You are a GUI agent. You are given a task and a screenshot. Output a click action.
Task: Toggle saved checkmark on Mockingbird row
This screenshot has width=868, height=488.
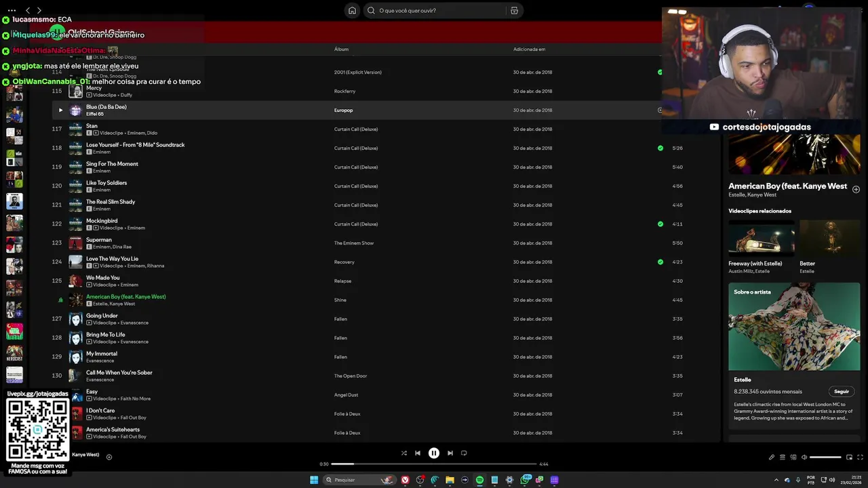(x=660, y=224)
